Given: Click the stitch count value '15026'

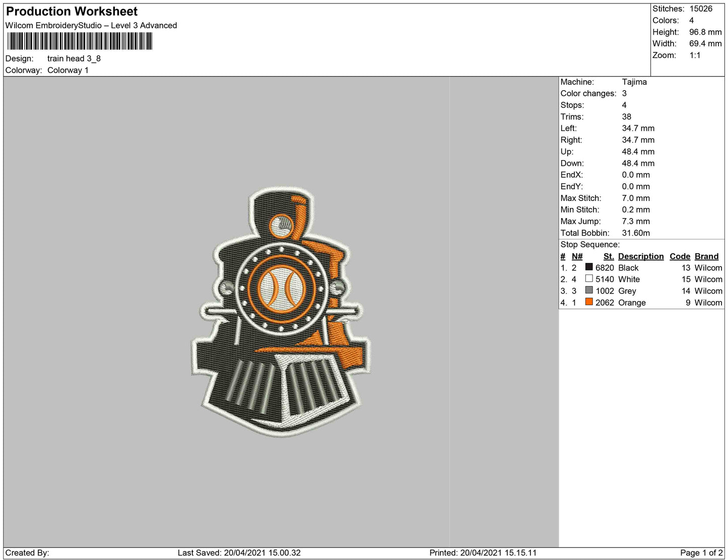Looking at the screenshot, I should click(x=701, y=9).
